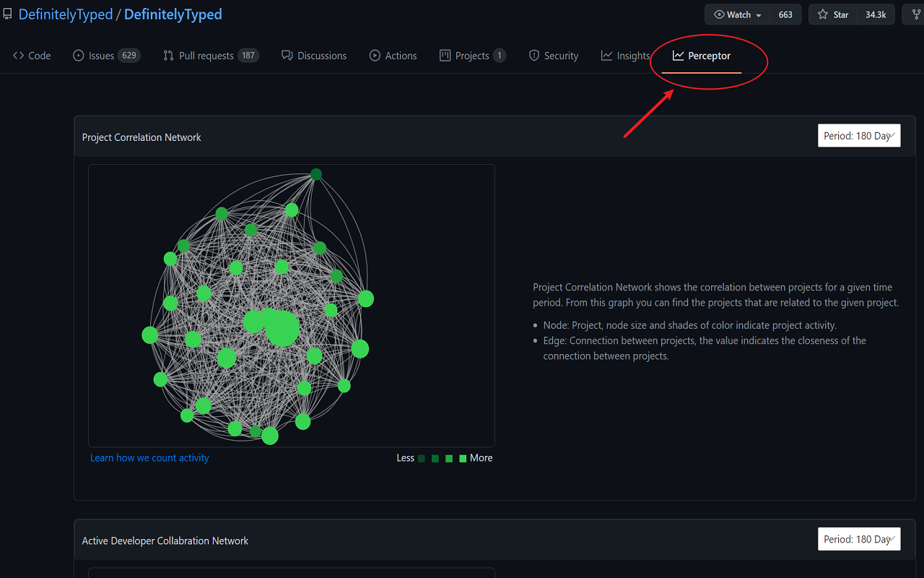Click the Insights graph icon

[607, 56]
